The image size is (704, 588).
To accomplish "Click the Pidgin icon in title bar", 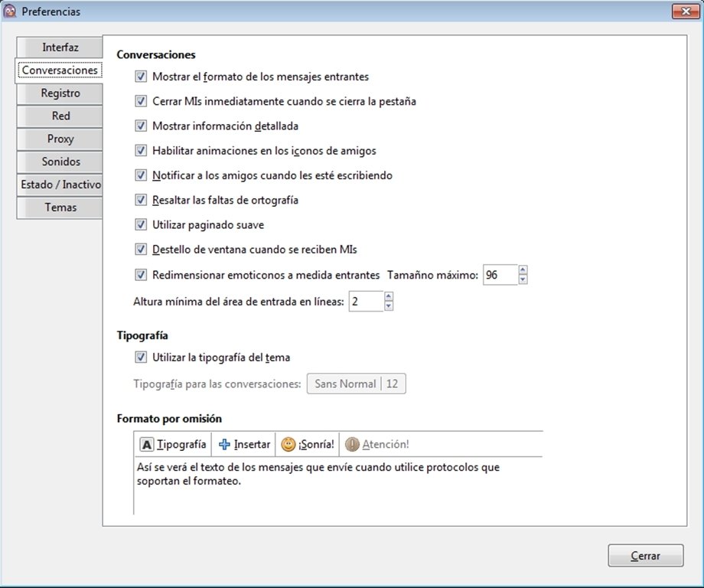I will (x=9, y=11).
